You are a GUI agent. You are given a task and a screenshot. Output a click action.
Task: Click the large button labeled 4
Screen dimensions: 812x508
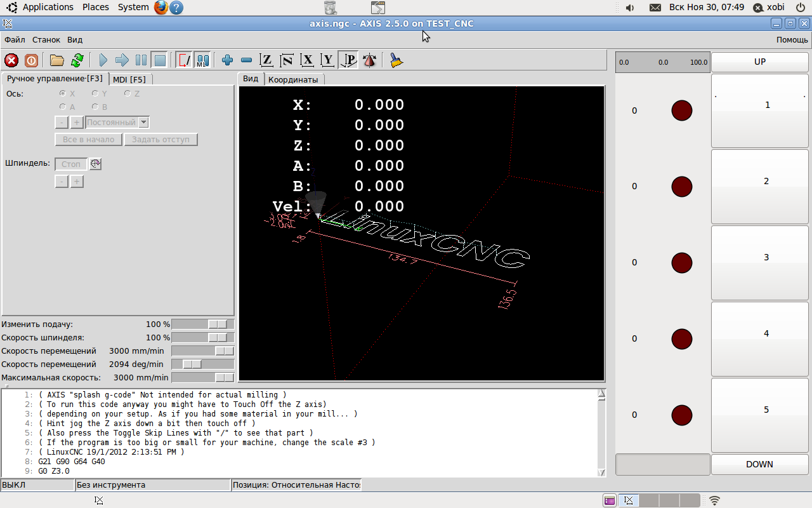pos(760,339)
